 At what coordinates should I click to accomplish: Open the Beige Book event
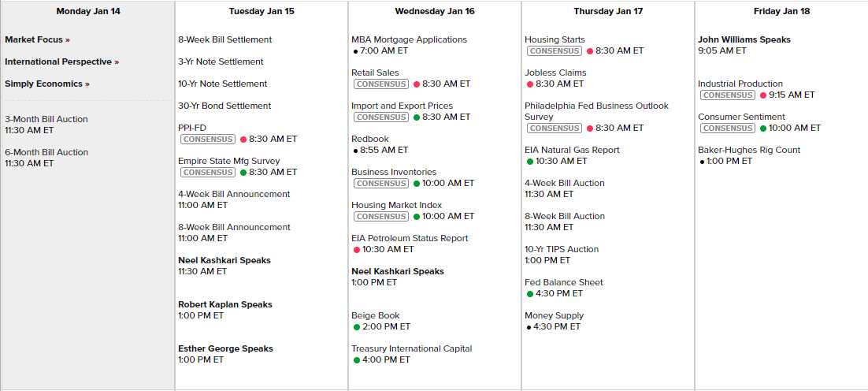point(372,315)
